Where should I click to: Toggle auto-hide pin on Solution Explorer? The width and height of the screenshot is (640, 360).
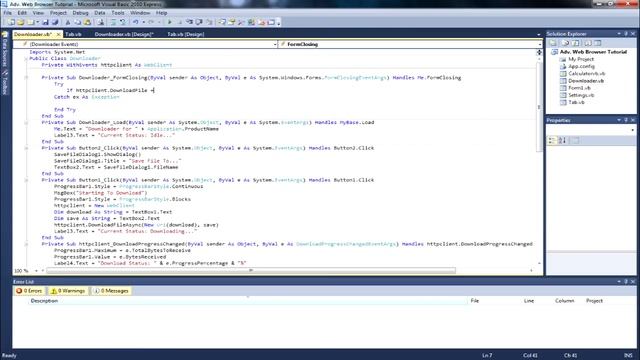coord(626,34)
